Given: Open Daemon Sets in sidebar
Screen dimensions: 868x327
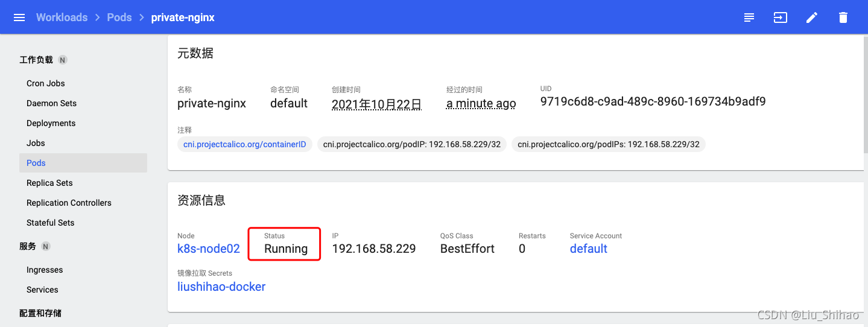Looking at the screenshot, I should click(52, 103).
